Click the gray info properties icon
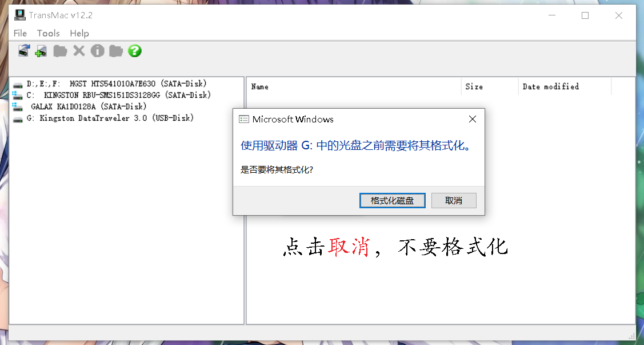The height and width of the screenshot is (345, 644). pos(97,51)
